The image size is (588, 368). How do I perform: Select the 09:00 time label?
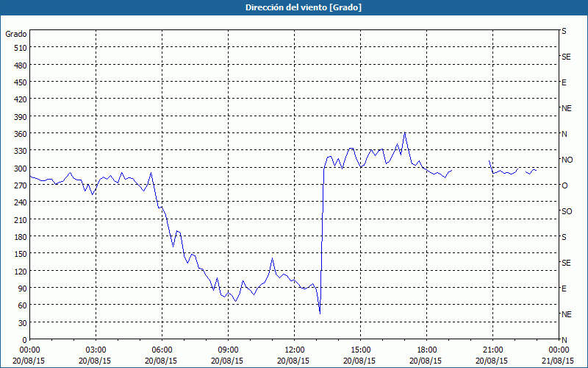pyautogui.click(x=228, y=350)
